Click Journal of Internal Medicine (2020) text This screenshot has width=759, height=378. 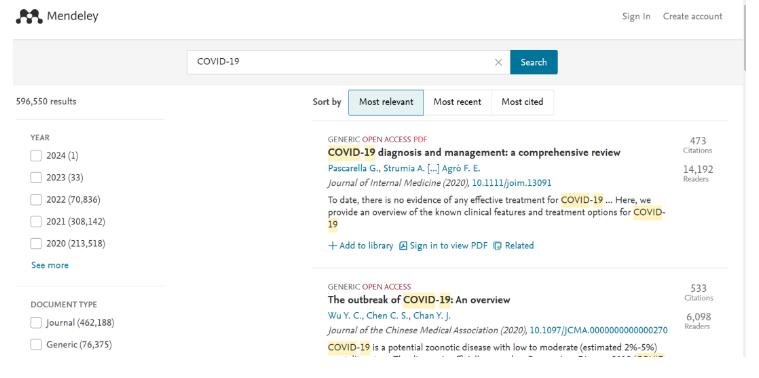(398, 183)
